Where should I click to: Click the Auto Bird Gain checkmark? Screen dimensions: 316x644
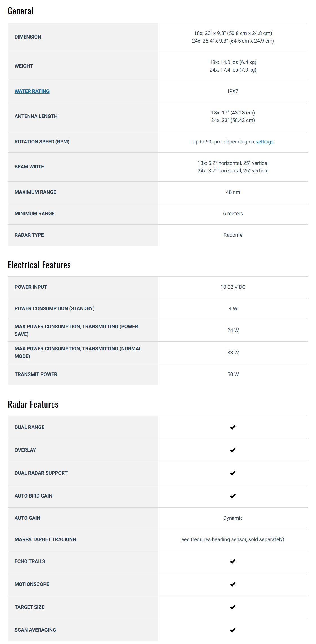point(233,496)
